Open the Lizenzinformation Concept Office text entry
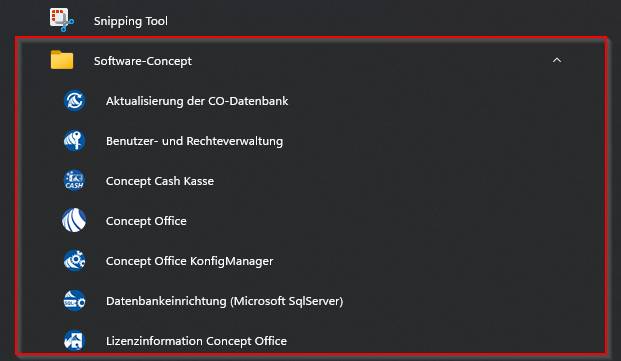This screenshot has width=621, height=361. (196, 341)
